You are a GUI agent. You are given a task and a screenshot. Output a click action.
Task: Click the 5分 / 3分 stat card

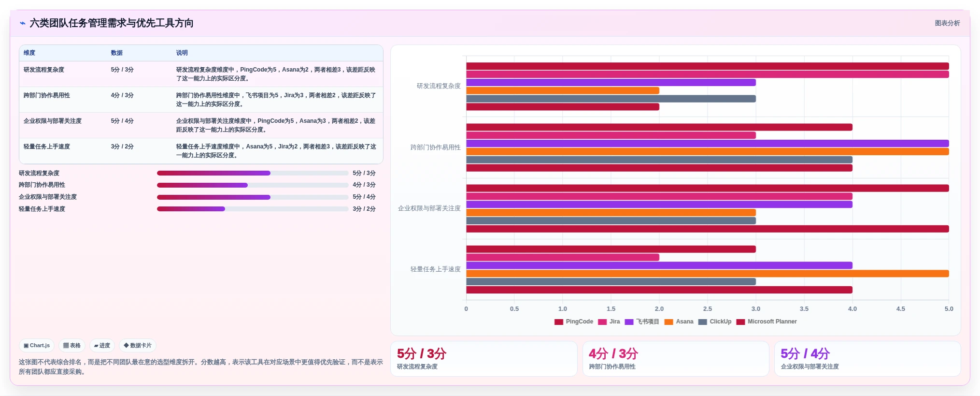(484, 359)
